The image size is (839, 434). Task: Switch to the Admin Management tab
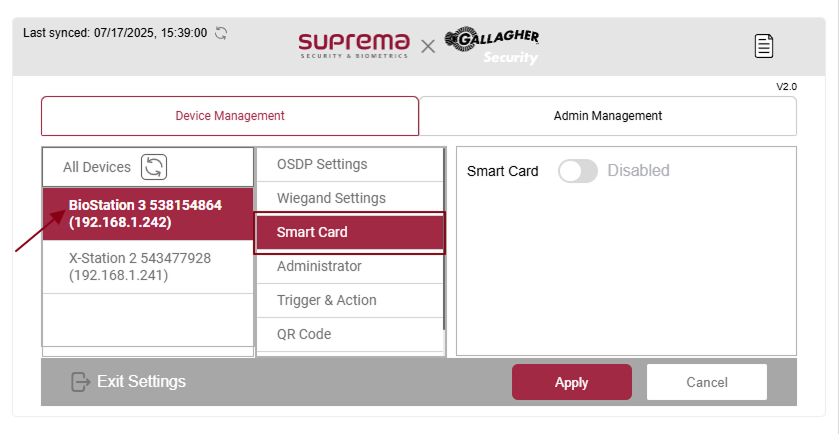click(607, 116)
